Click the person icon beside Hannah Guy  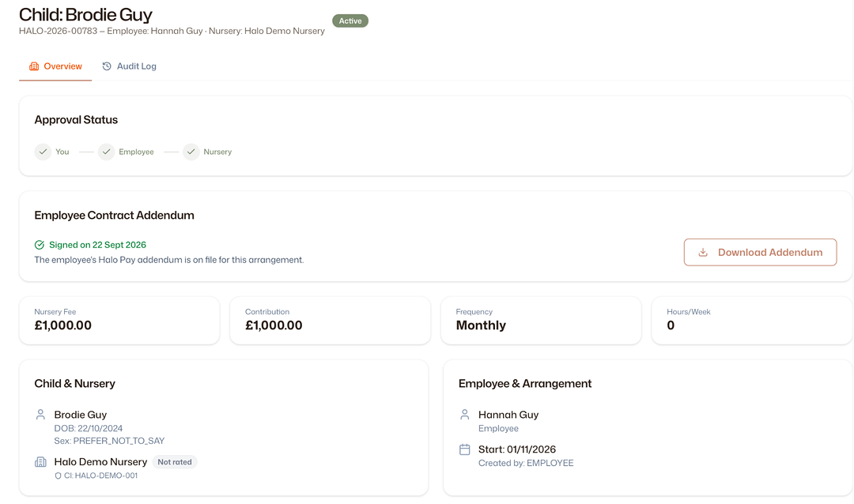tap(465, 415)
